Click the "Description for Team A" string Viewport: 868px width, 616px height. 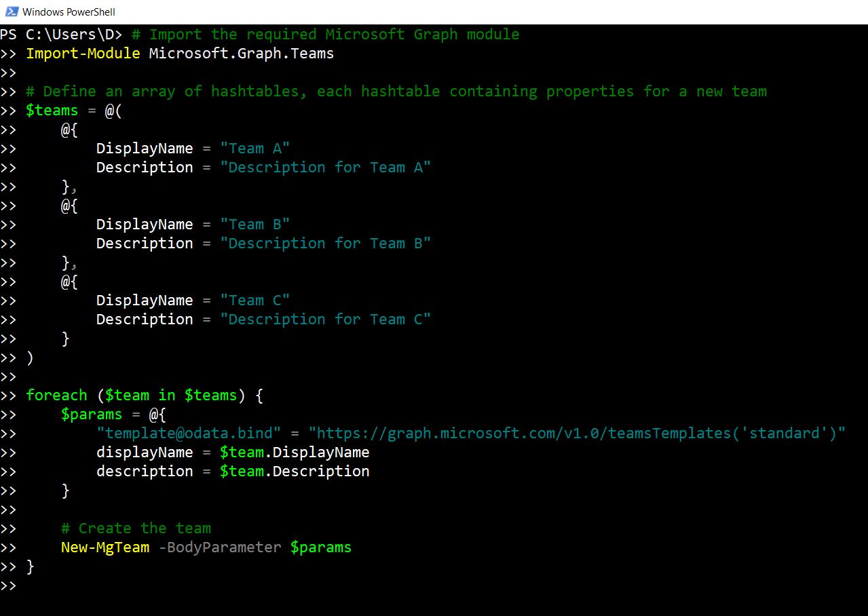tap(325, 167)
